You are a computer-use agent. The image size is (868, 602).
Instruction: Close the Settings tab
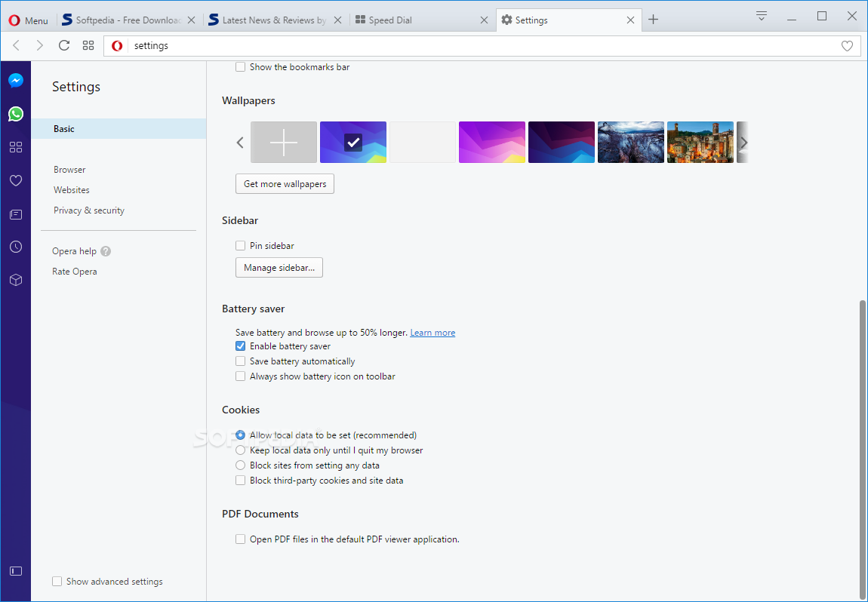click(630, 20)
